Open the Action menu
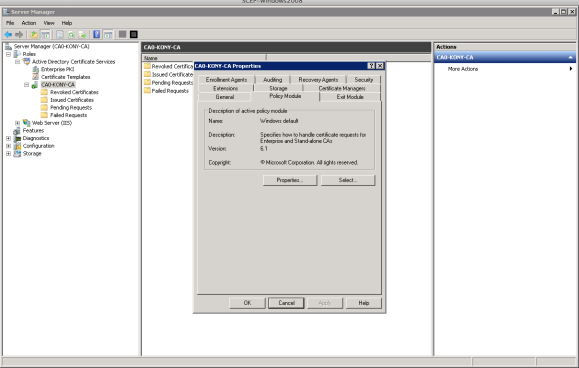Viewport: 579px width, 368px height. 29,23
